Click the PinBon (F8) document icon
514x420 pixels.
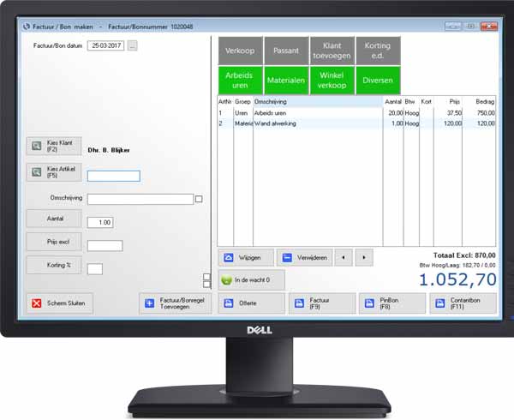click(x=369, y=303)
